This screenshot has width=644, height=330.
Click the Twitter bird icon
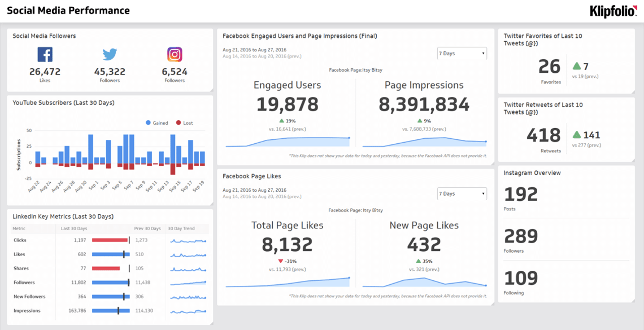pyautogui.click(x=110, y=54)
